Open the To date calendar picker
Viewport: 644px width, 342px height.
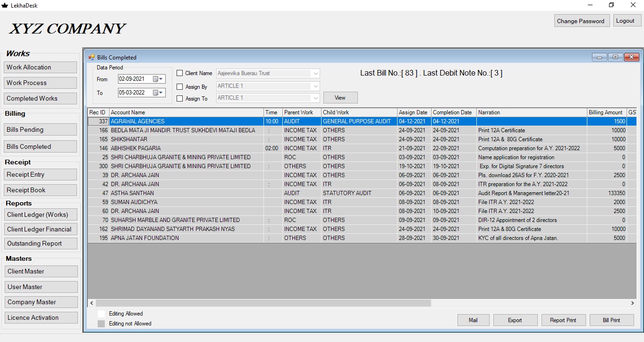tap(158, 93)
